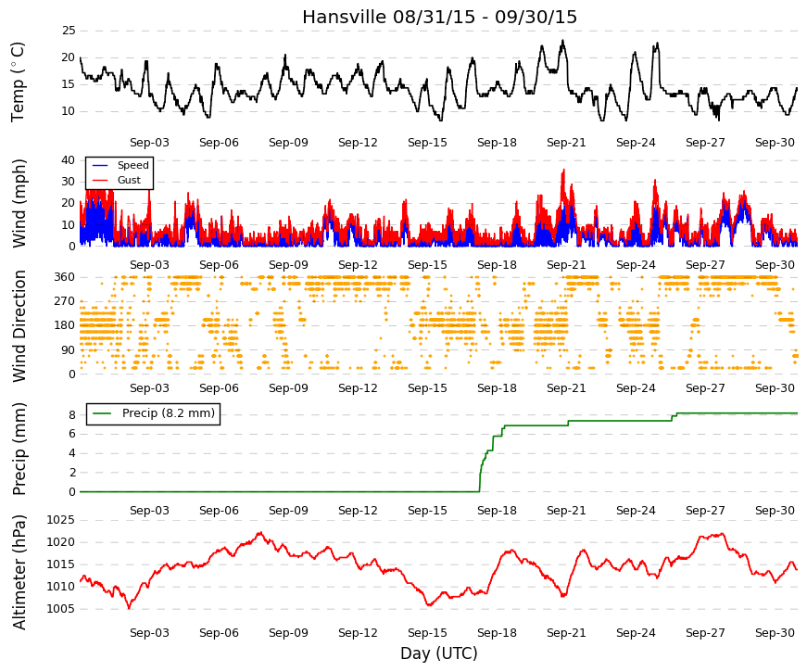Screen dimensions: 807x672
Task: Click the Wind Direction axis label
Action: pyautogui.click(x=19, y=326)
